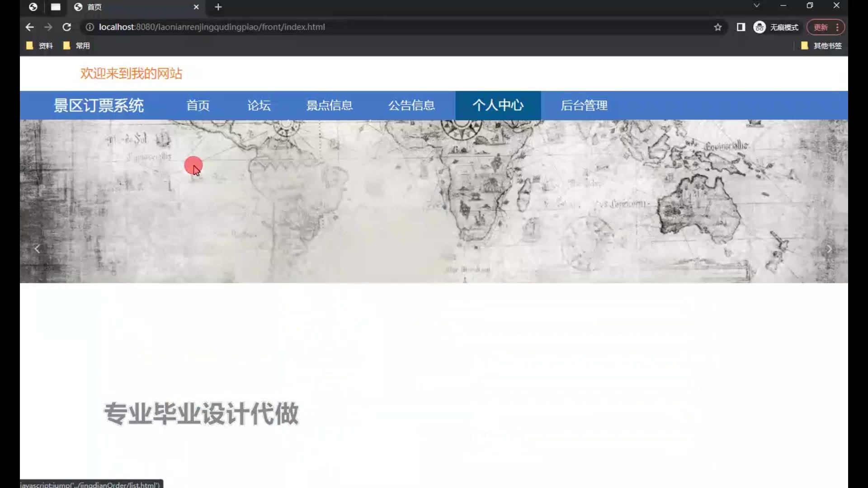868x488 pixels.
Task: Open the tab search dropdown arrow
Action: pyautogui.click(x=756, y=5)
